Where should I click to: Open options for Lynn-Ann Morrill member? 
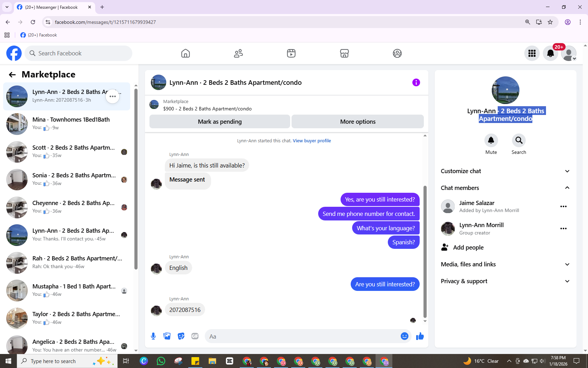tap(563, 229)
